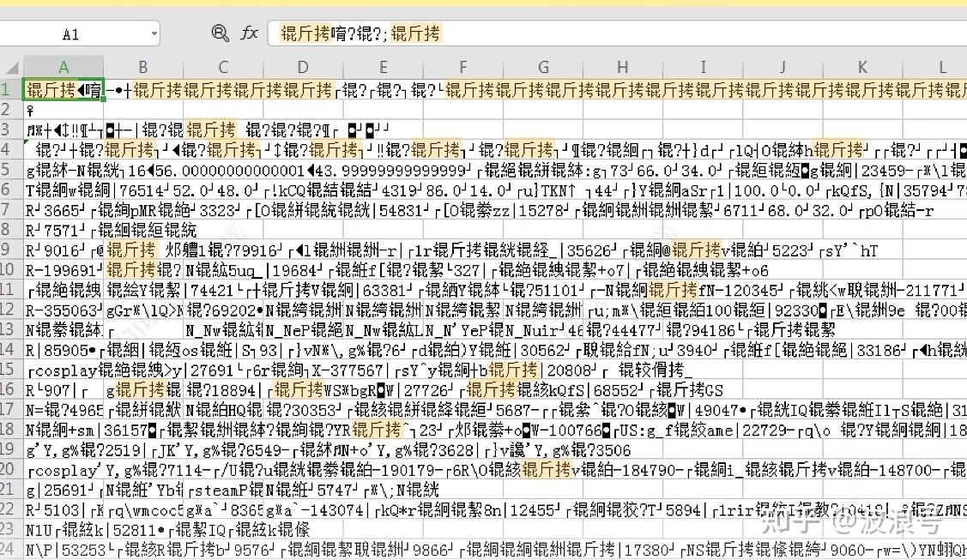The image size is (967, 560).
Task: Click cell A1 in the grid
Action: point(63,90)
